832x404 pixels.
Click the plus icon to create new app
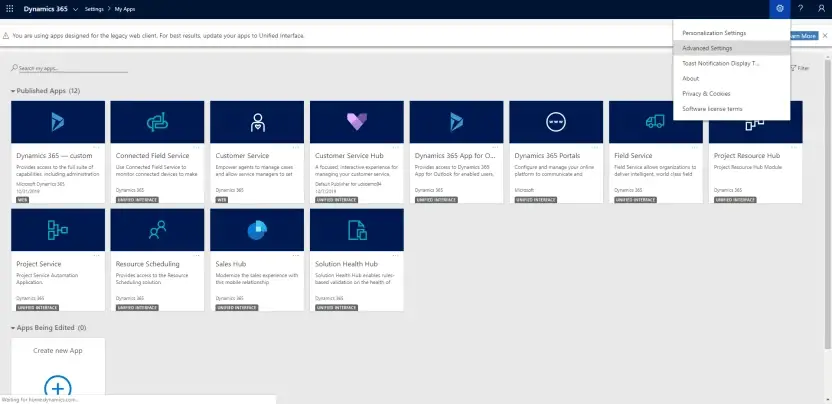click(x=58, y=389)
